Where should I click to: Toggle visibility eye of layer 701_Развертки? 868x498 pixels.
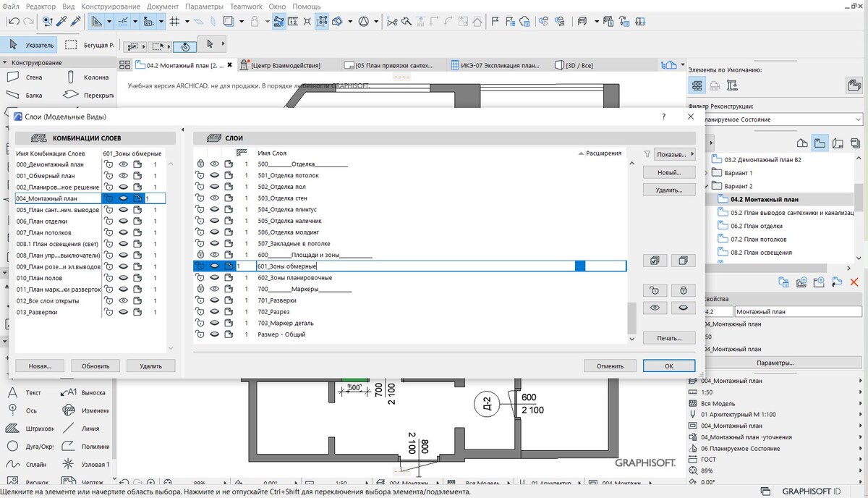point(215,300)
